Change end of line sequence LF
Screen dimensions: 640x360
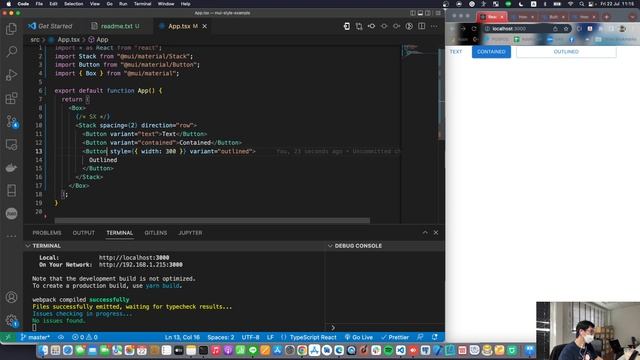pos(270,337)
